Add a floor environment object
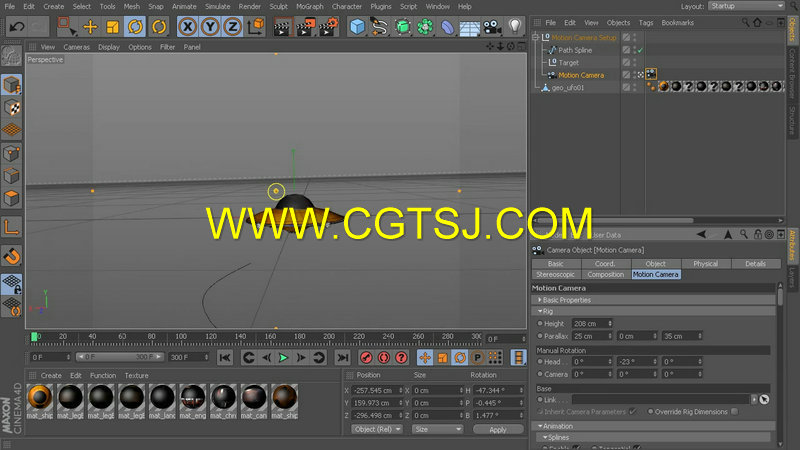The height and width of the screenshot is (450, 800). [469, 27]
